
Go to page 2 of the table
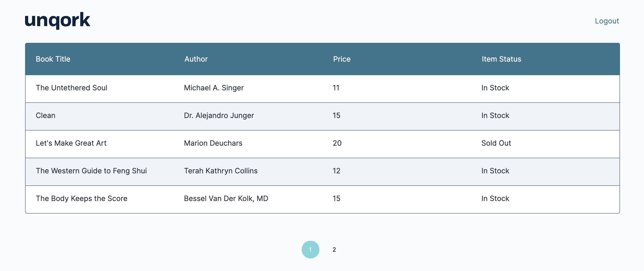334,250
